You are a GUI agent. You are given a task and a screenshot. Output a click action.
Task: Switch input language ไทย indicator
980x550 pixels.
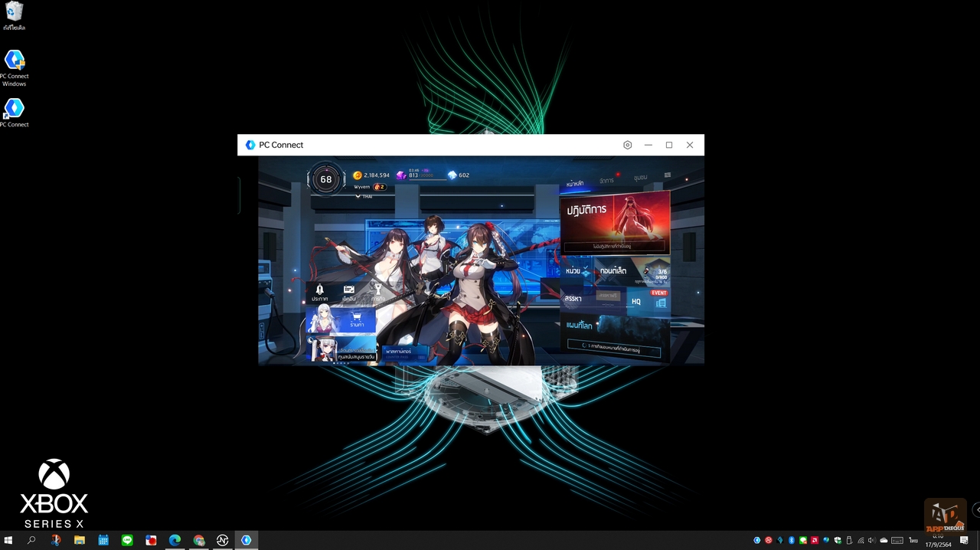pos(913,540)
